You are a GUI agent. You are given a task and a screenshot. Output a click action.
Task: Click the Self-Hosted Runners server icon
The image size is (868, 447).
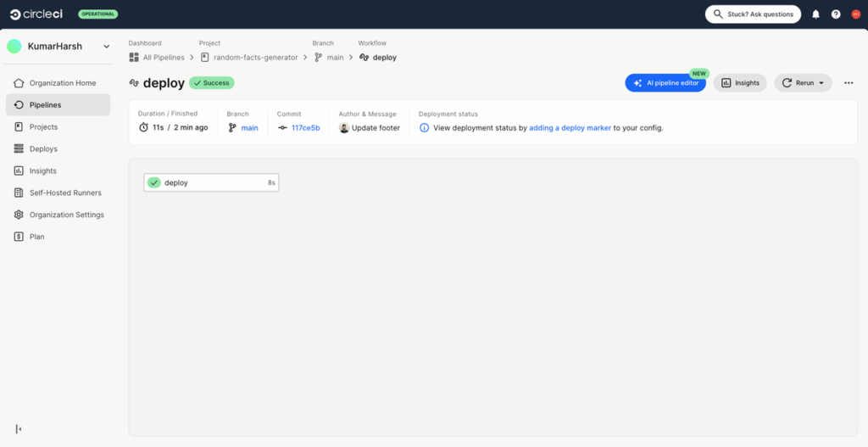[x=19, y=193]
